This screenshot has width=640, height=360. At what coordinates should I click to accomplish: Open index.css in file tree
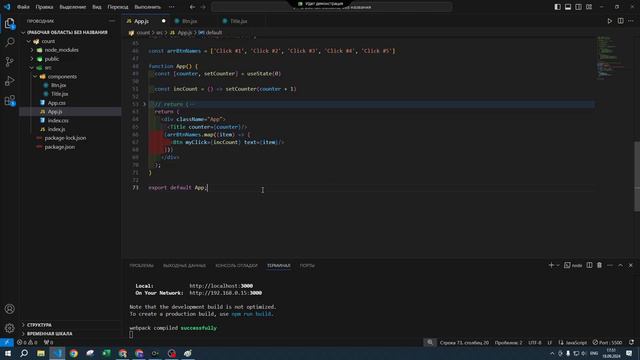[x=58, y=120]
